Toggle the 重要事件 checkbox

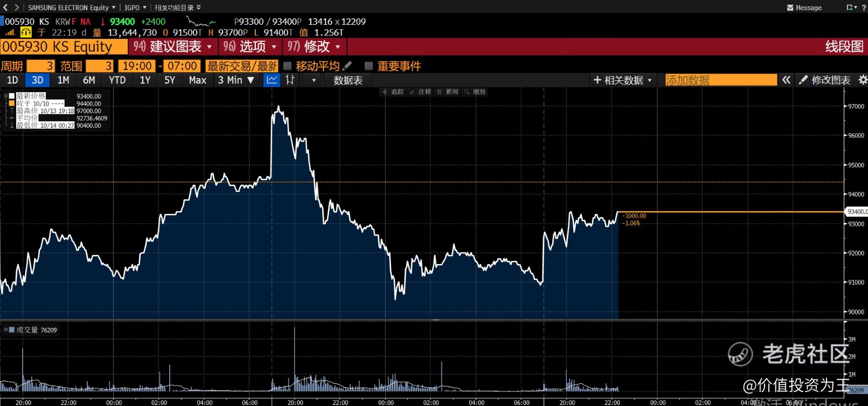click(x=369, y=66)
